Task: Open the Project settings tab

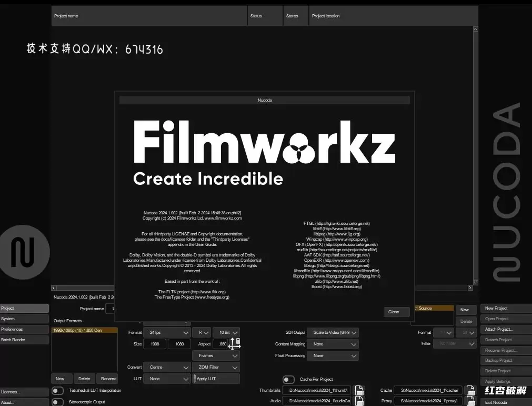Action: point(24,308)
